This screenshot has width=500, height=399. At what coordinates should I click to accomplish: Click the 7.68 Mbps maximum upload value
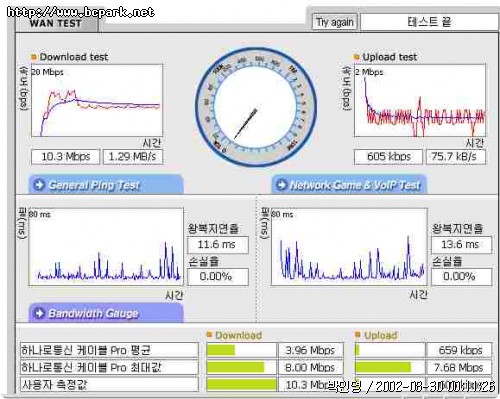click(460, 367)
